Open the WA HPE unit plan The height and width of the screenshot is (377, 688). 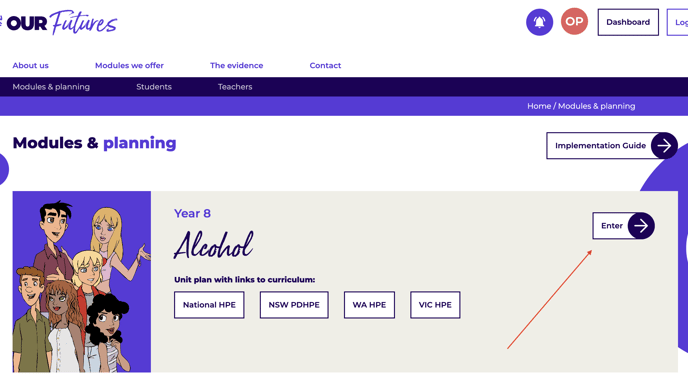[369, 305]
